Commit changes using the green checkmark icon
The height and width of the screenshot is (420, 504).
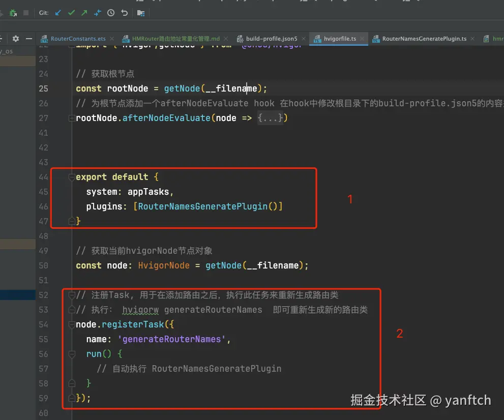[x=71, y=13]
